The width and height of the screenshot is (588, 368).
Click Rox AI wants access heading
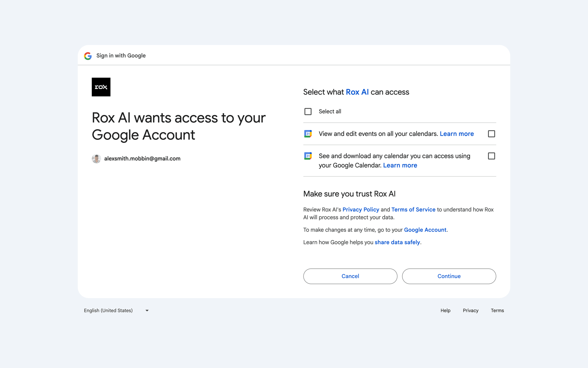point(179,126)
